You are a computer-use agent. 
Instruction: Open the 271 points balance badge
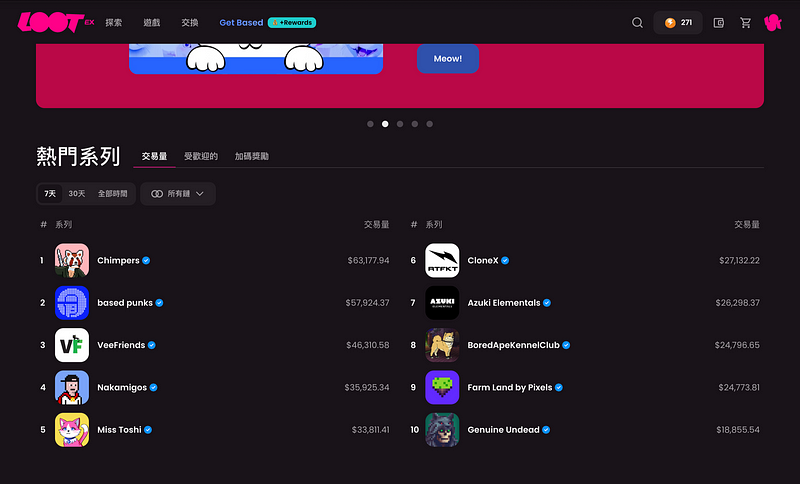678,22
